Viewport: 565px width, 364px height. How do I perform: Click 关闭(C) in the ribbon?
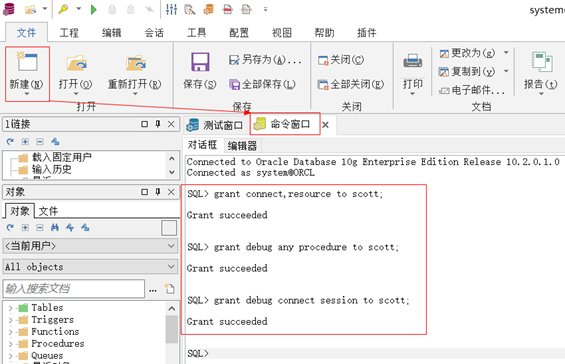341,60
